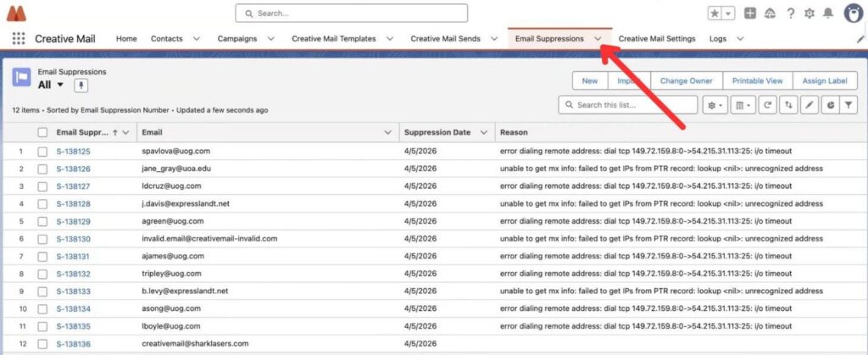The height and width of the screenshot is (355, 868).
Task: Select checkbox for row S-138136
Action: point(42,345)
